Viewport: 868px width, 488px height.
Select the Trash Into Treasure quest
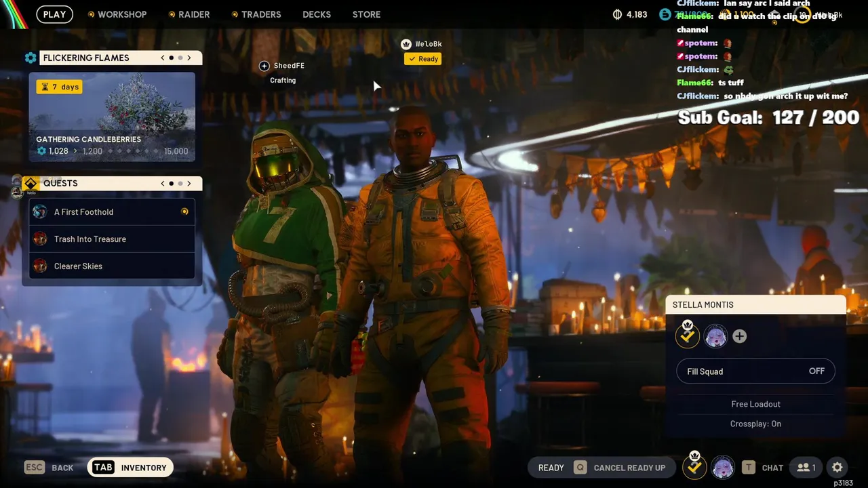pos(112,239)
